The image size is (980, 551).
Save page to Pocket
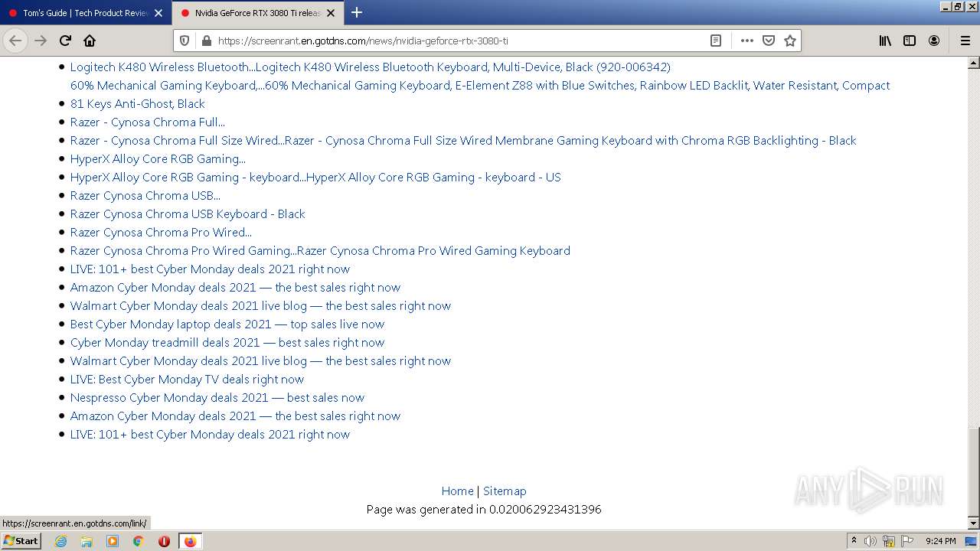click(769, 41)
